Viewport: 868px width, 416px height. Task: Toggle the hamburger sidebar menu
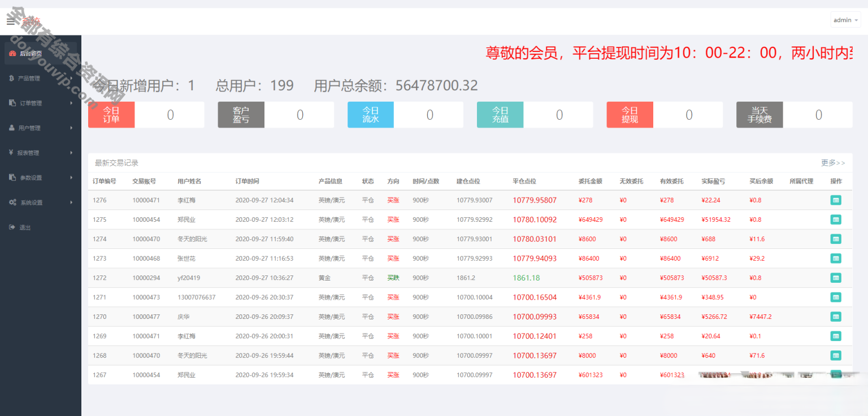point(11,21)
